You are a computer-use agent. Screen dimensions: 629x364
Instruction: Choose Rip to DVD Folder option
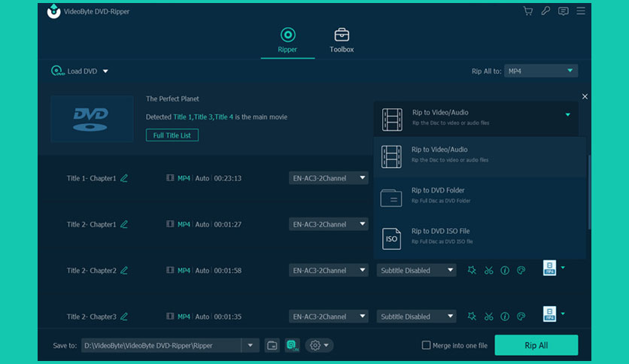coord(479,197)
